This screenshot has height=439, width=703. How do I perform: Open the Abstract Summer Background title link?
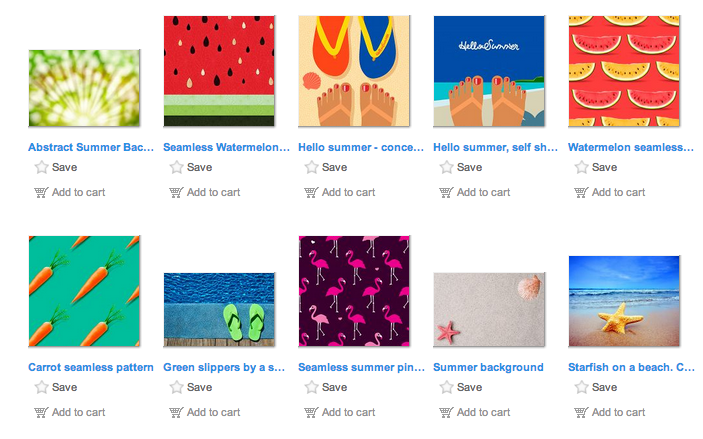tap(91, 147)
